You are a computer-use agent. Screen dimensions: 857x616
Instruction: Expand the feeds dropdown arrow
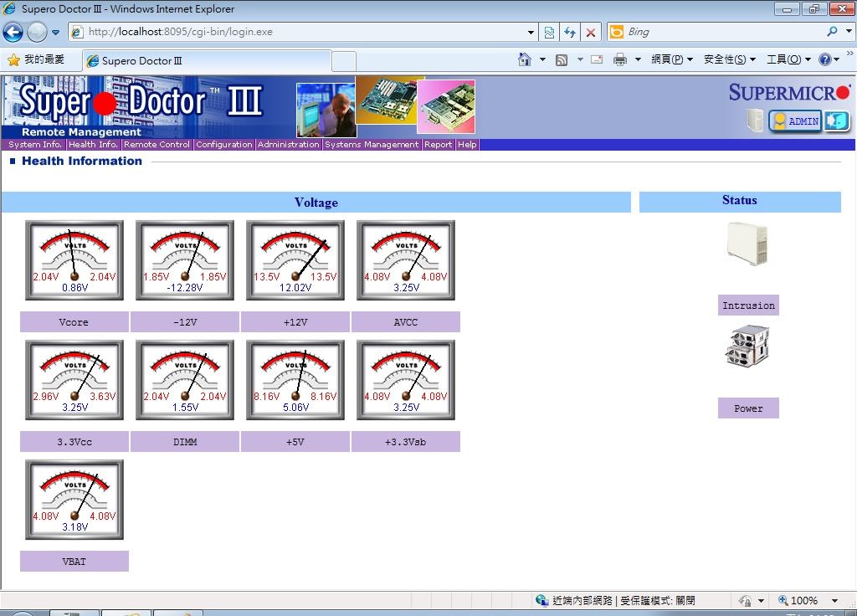(x=580, y=59)
